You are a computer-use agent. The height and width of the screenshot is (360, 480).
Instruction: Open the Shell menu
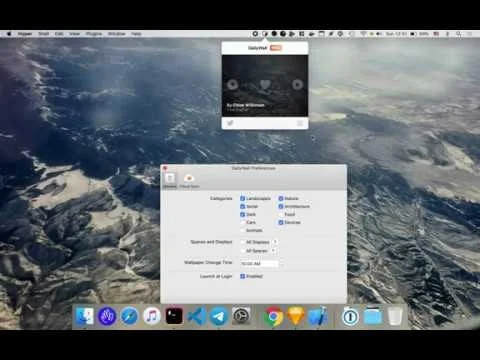tap(44, 34)
